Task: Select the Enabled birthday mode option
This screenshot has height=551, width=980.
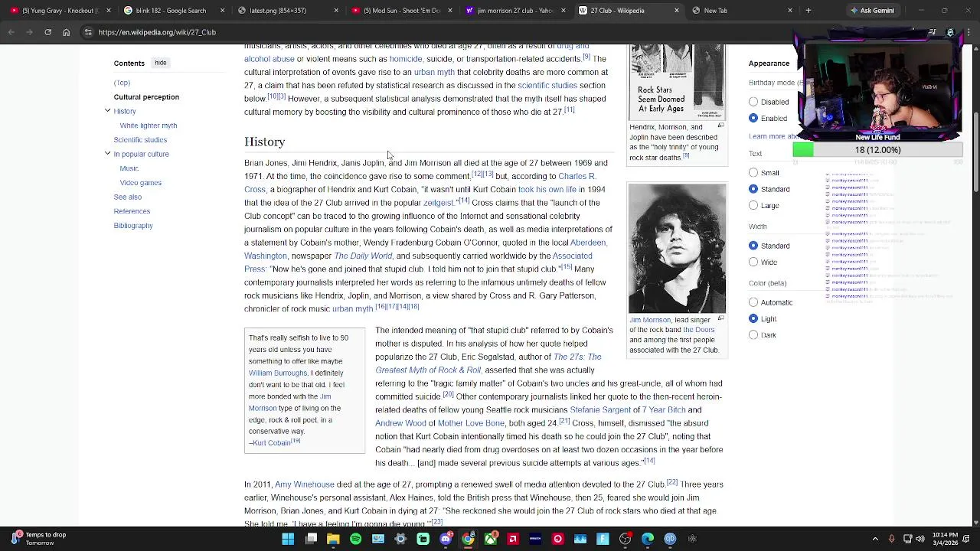Action: (x=753, y=118)
